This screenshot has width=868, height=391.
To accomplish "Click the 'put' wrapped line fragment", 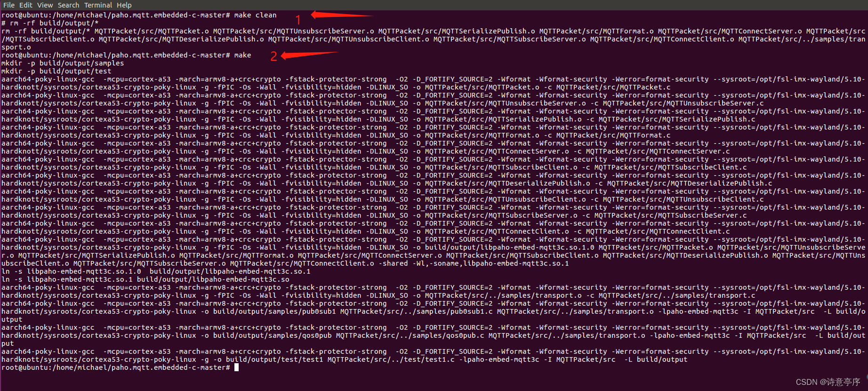I will point(8,343).
